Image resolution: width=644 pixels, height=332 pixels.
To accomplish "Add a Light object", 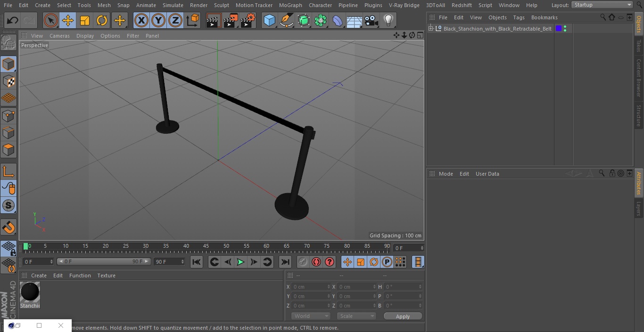I will [388, 21].
